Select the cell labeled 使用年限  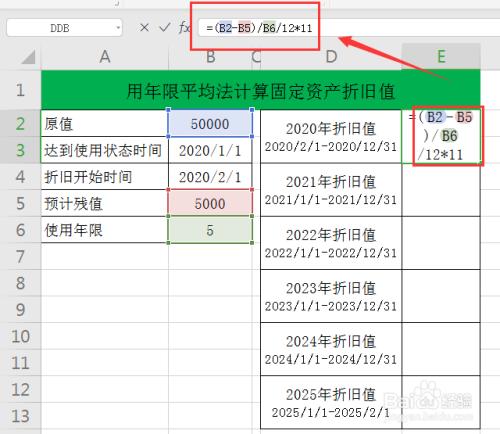coord(105,230)
